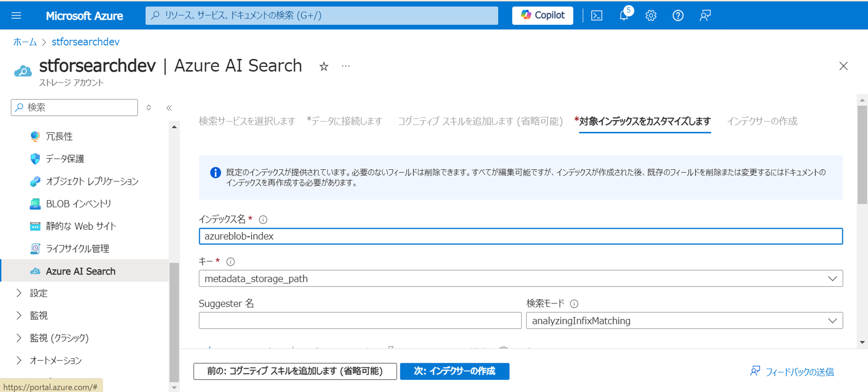Click info icon in the blue banner
Image resolution: width=868 pixels, height=392 pixels.
[215, 173]
